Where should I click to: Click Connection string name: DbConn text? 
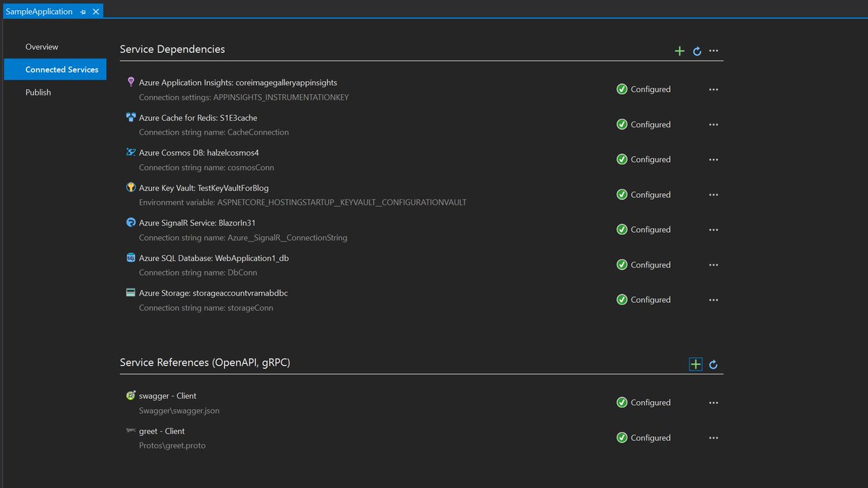click(x=198, y=273)
